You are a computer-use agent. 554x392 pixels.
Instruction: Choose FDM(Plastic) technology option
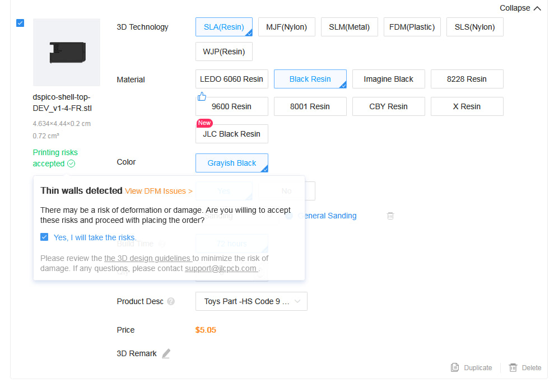pos(412,27)
